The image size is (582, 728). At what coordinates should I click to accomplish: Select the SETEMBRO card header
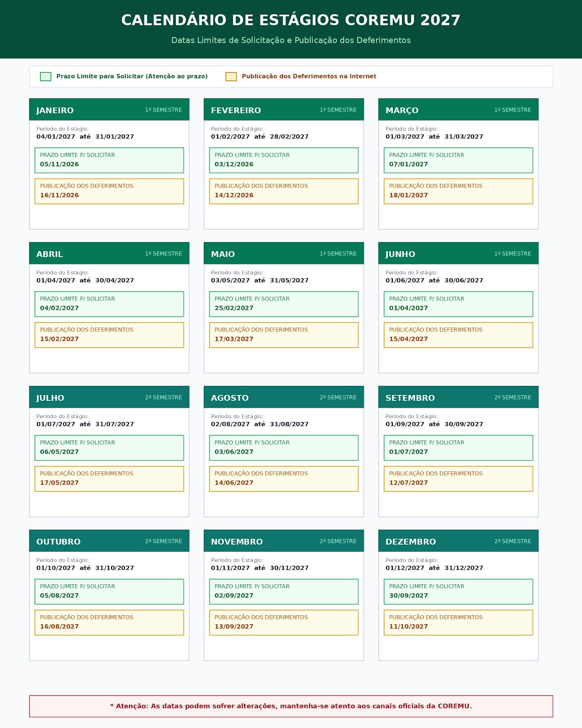coord(458,397)
